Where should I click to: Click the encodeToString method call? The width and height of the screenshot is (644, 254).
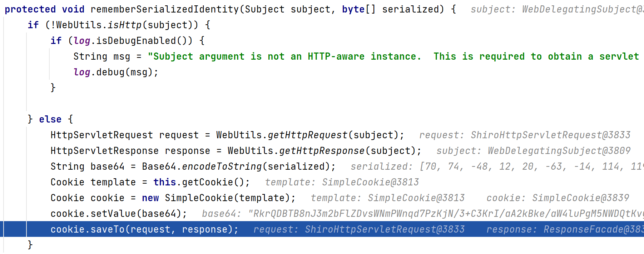(x=222, y=166)
